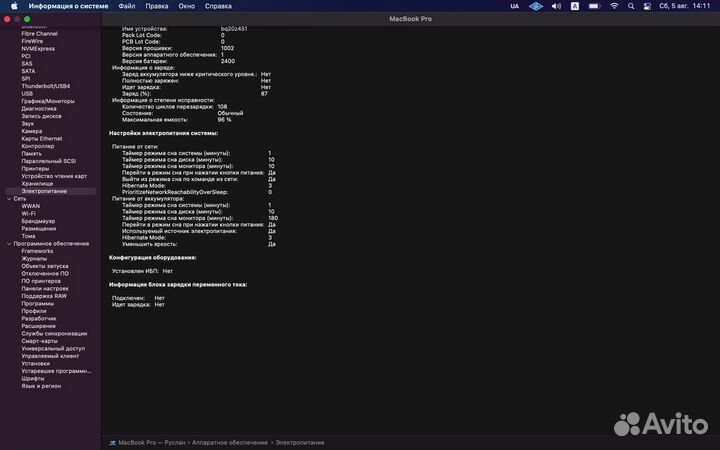The height and width of the screenshot is (450, 720).
Task: Select ПО принтеров in sidebar
Action: tap(41, 281)
